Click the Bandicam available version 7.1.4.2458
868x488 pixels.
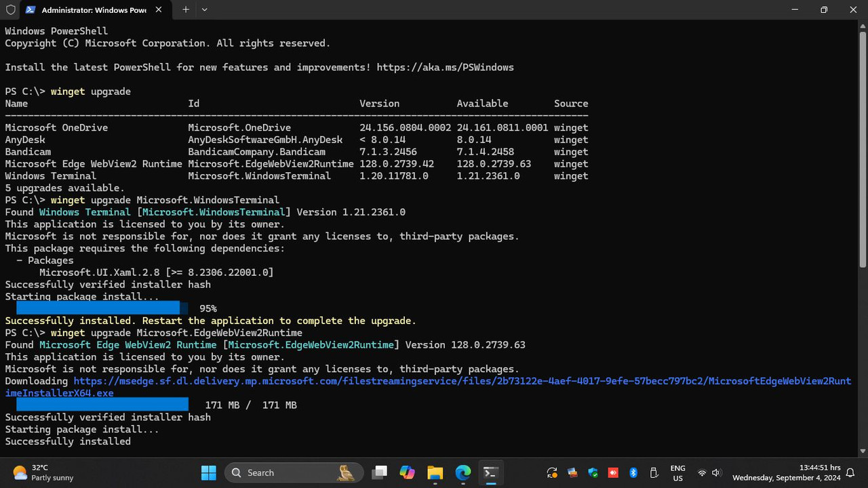pyautogui.click(x=485, y=152)
